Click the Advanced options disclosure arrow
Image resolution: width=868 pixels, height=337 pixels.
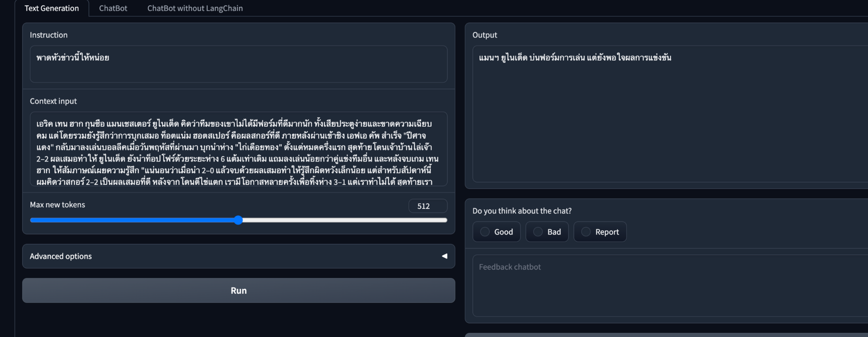point(444,256)
